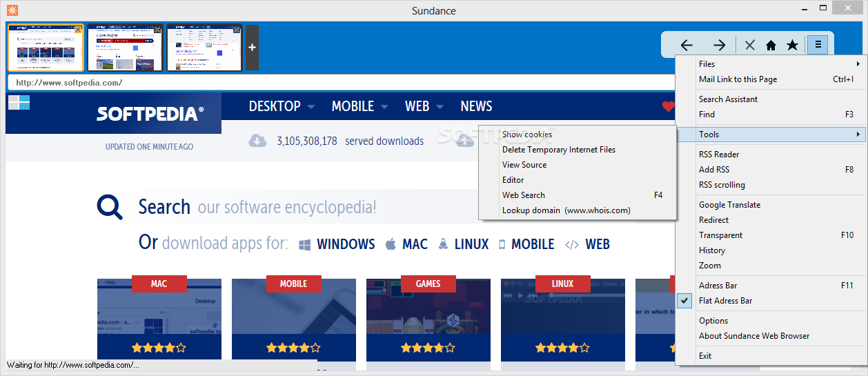
Task: Click the red heart icon
Action: pyautogui.click(x=667, y=106)
